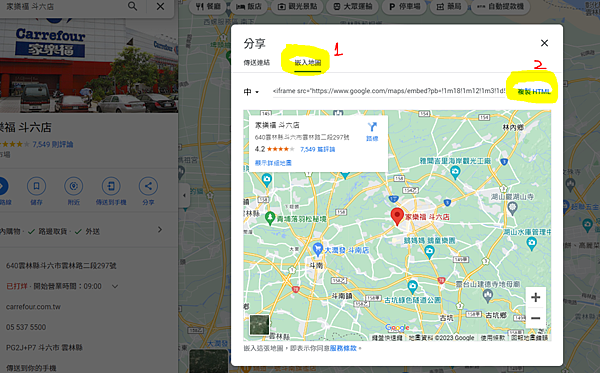Filter by the 大眾運輸 transit chip
Viewport: 600px width, 373px height.
point(352,7)
